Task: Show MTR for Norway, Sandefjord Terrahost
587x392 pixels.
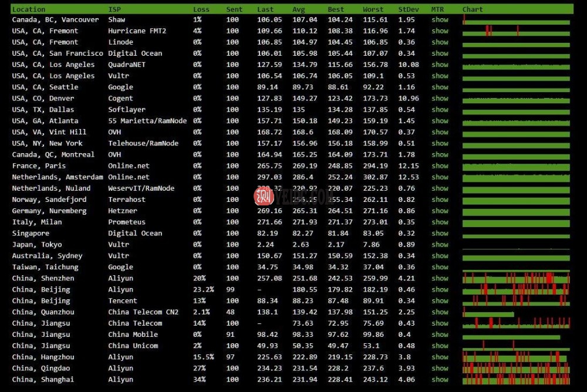Action: tap(440, 200)
